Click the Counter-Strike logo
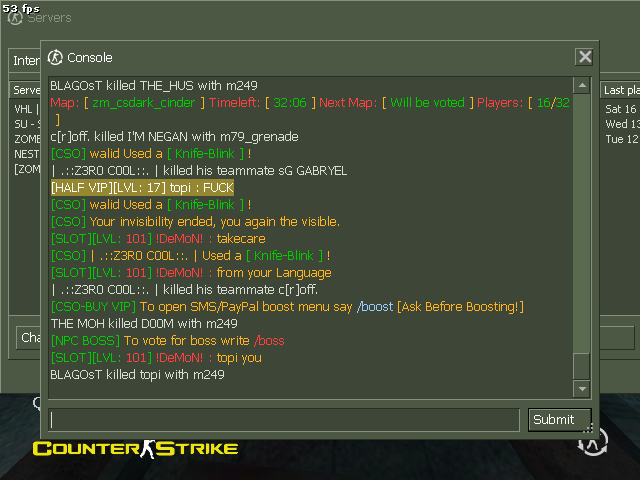 135,449
